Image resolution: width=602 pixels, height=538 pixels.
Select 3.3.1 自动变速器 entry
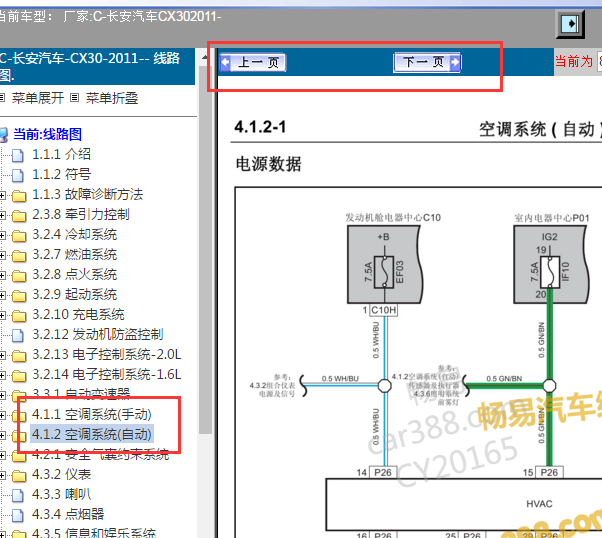point(81,393)
